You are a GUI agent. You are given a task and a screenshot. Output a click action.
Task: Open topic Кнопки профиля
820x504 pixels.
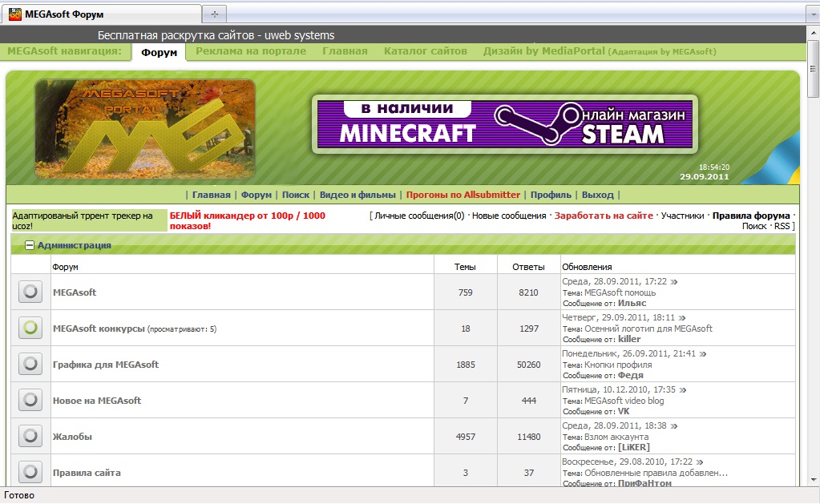[x=618, y=365]
